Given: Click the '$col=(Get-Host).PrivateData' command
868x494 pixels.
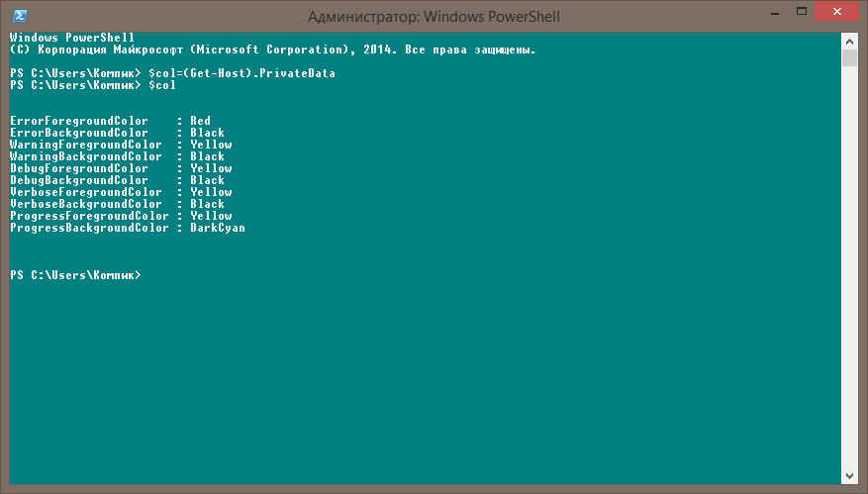Looking at the screenshot, I should pyautogui.click(x=241, y=73).
